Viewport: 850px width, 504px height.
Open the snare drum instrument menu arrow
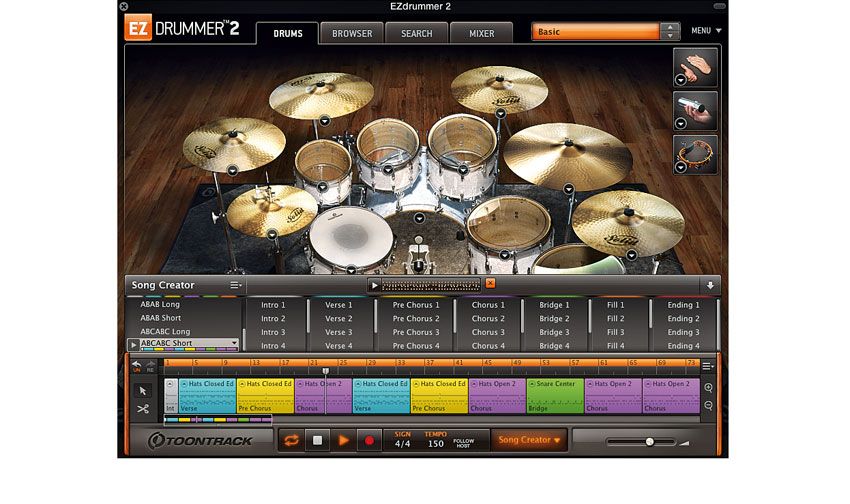(x=351, y=269)
